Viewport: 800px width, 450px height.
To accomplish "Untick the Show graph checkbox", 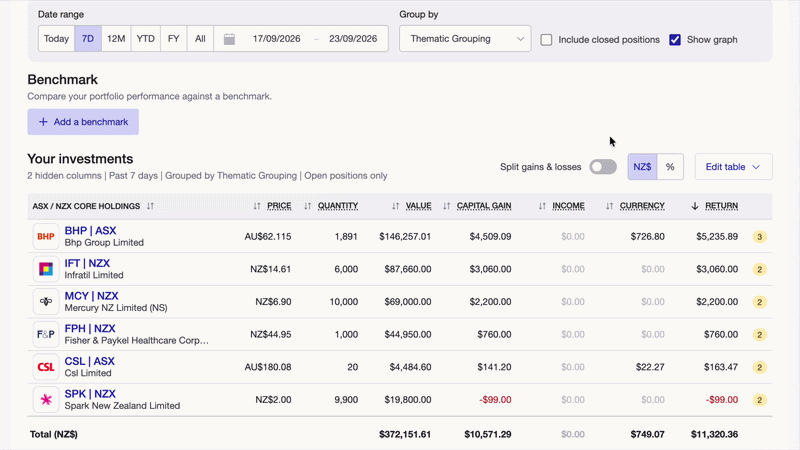I will [x=675, y=40].
